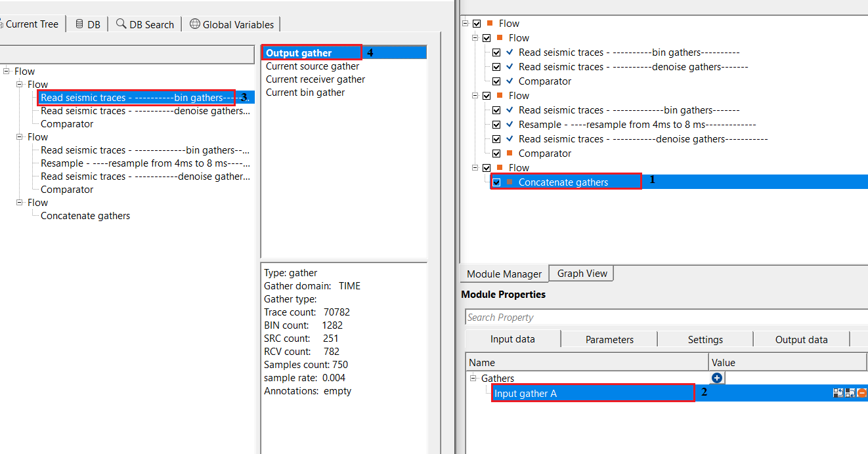Uncheck the Concatenate gathers checkbox
The width and height of the screenshot is (868, 454).
[497, 182]
